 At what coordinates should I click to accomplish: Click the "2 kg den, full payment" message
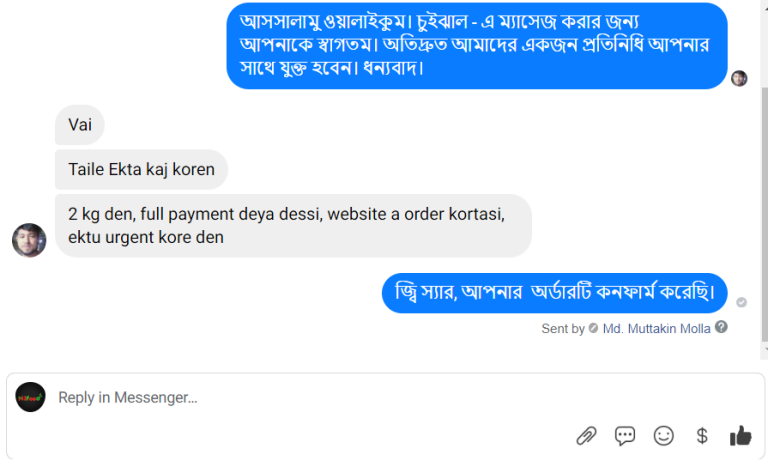click(292, 225)
